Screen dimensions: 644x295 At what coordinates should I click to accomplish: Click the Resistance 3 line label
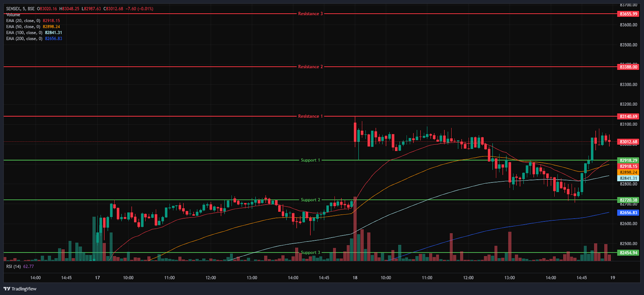pos(310,14)
